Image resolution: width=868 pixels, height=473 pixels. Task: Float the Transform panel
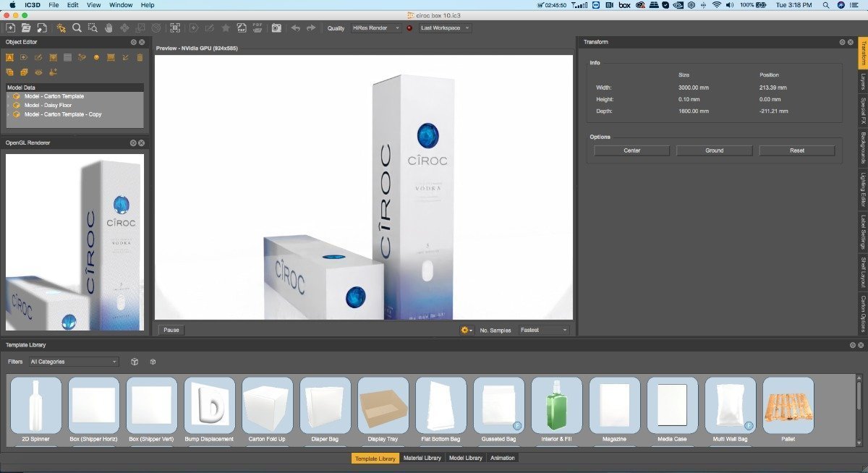843,42
